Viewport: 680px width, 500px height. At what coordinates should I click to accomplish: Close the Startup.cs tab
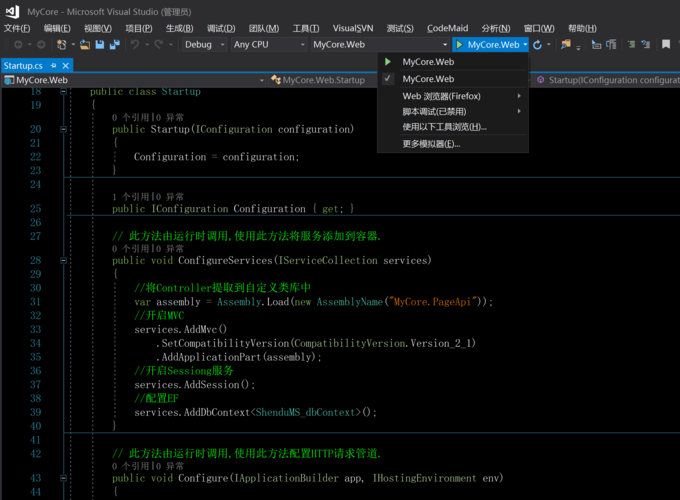[x=65, y=65]
